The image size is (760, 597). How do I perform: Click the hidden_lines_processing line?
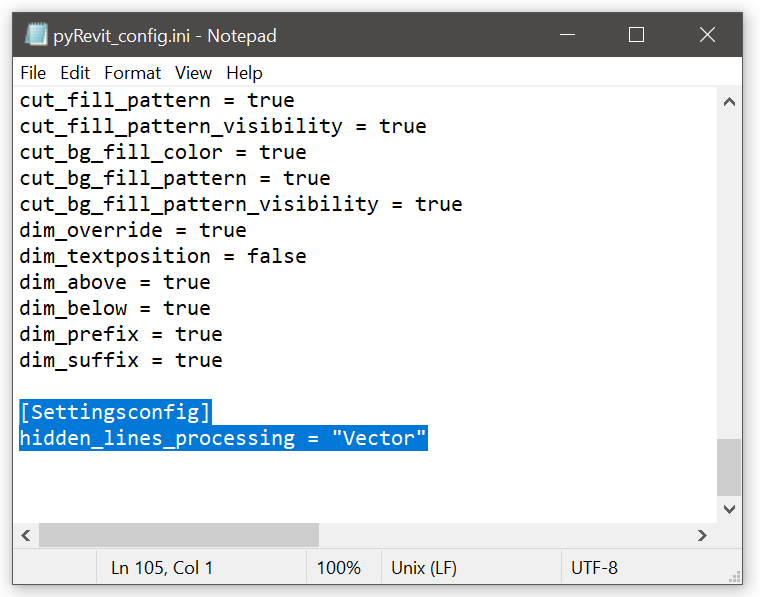223,438
